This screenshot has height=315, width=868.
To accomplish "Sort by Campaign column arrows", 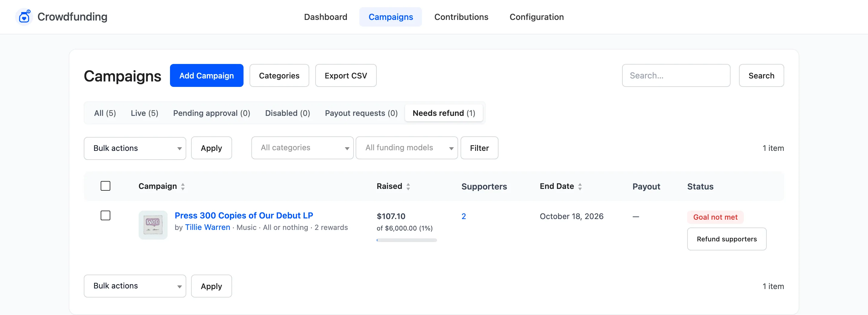I will click(183, 186).
